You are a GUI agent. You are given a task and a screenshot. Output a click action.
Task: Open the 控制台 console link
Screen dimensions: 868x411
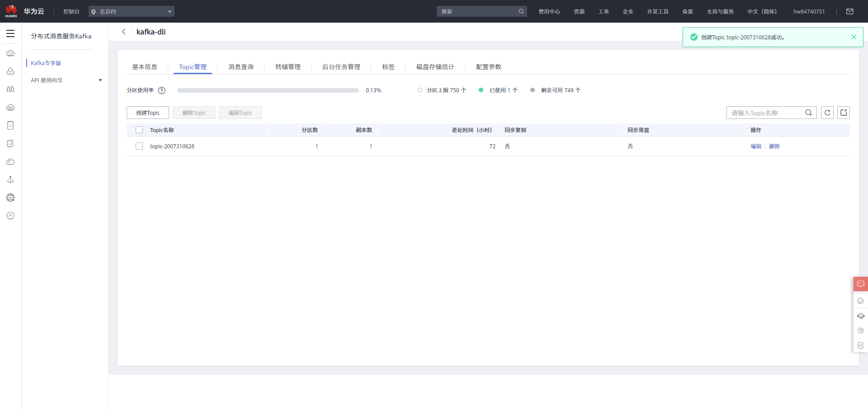71,11
